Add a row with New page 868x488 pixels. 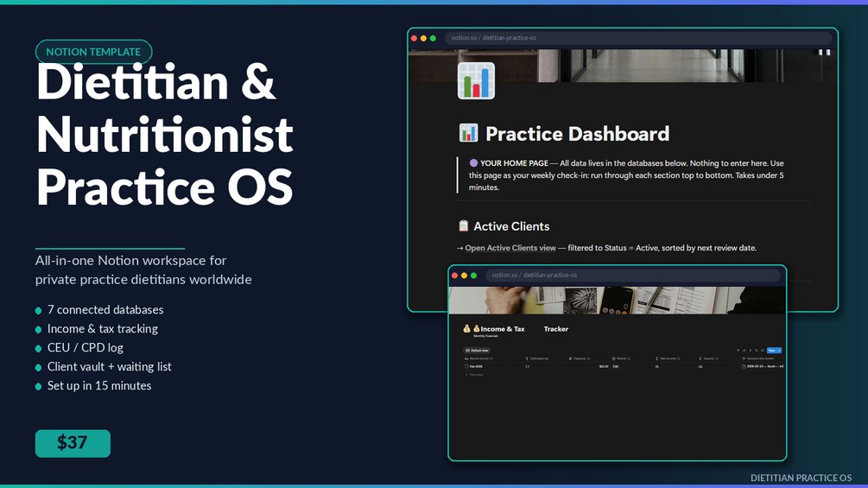coord(474,375)
